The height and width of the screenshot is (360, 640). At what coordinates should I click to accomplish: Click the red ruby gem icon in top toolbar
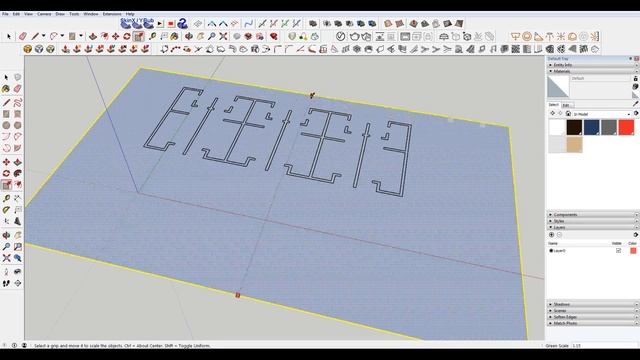[x=273, y=37]
